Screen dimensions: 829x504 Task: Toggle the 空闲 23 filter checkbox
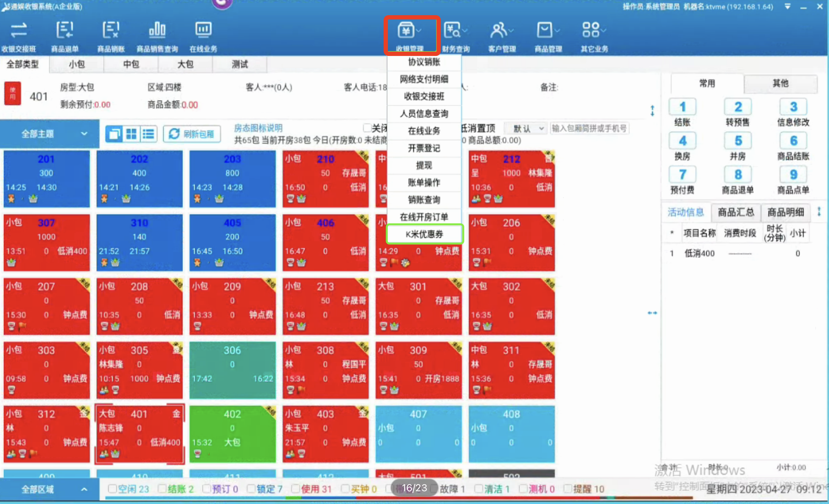(112, 489)
